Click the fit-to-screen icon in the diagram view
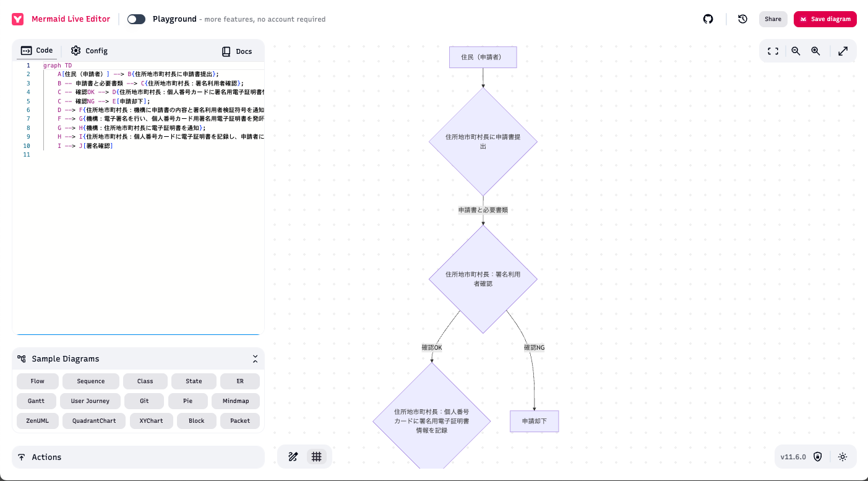 point(773,51)
